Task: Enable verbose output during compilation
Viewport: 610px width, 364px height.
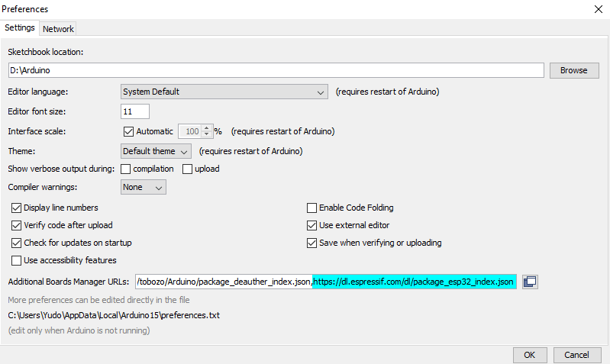Action: pos(126,169)
